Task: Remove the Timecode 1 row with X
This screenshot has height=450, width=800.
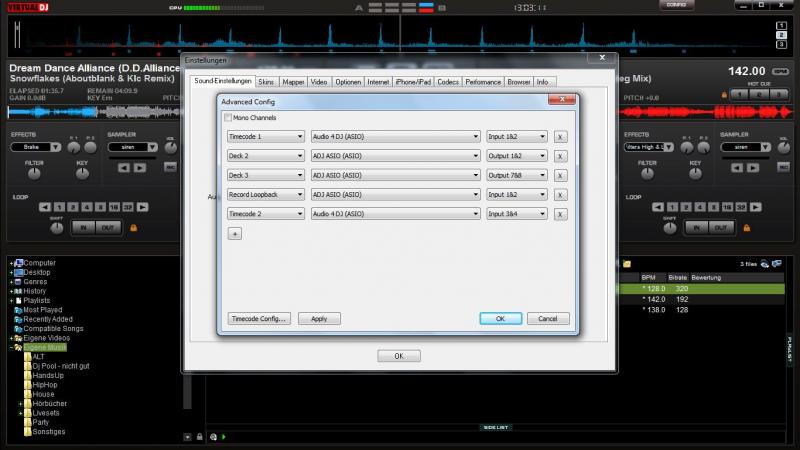Action: click(560, 137)
